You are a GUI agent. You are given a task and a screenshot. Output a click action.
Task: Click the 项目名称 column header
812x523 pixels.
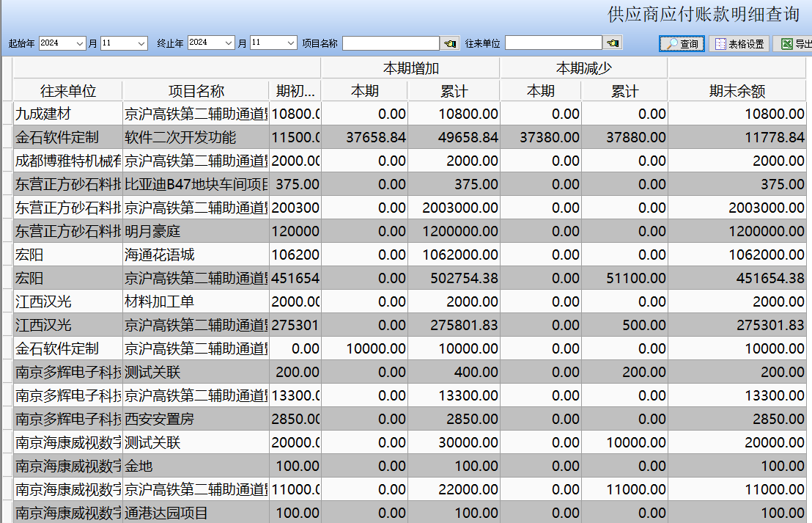coord(196,92)
